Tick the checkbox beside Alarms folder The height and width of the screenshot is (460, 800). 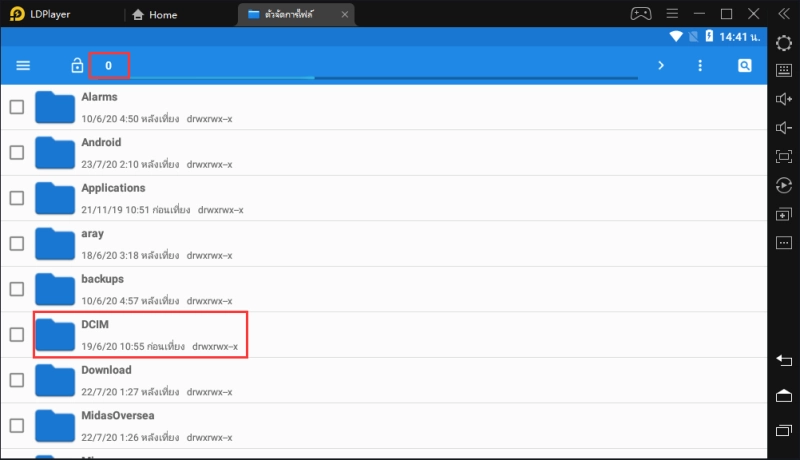point(17,107)
